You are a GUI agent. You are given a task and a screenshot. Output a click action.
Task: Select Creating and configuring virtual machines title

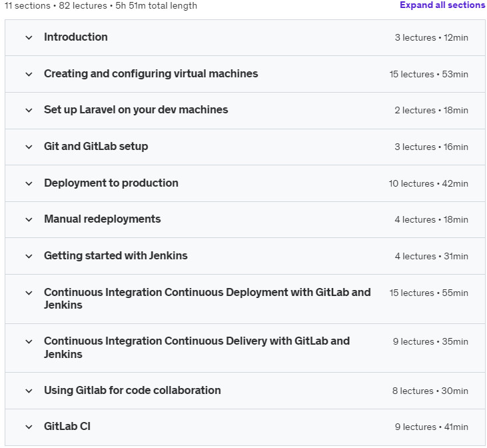(x=151, y=74)
